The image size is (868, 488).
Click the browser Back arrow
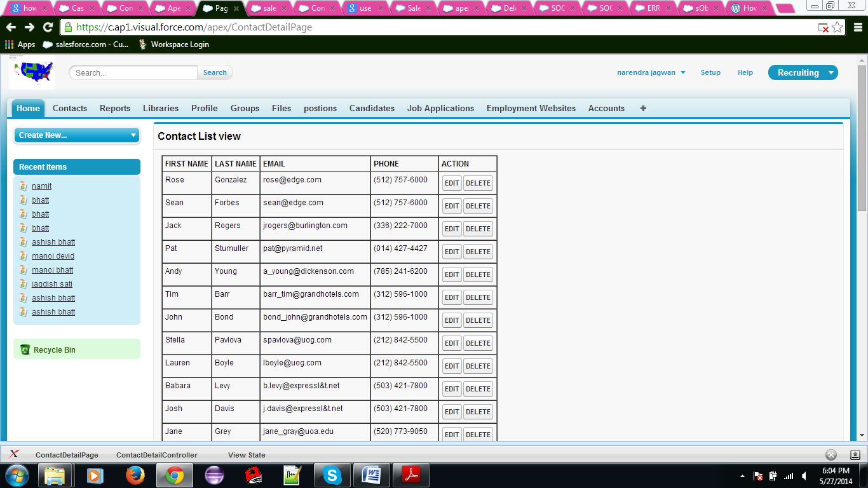(11, 27)
